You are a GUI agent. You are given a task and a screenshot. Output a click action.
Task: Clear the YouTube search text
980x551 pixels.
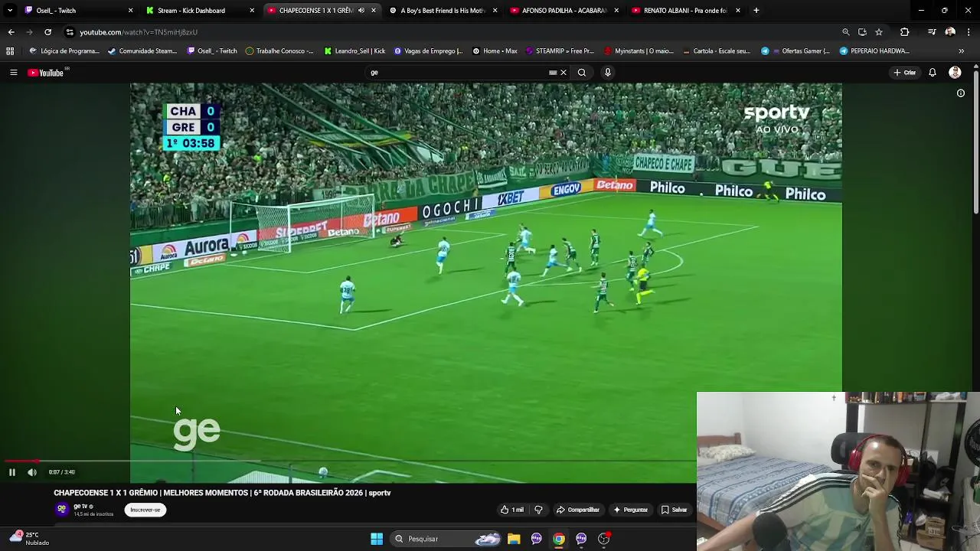[x=563, y=73]
